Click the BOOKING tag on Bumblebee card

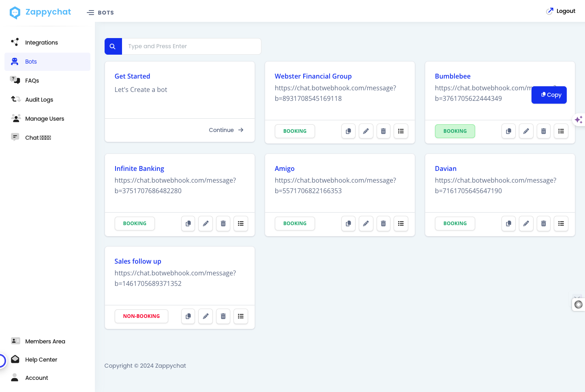tap(455, 131)
